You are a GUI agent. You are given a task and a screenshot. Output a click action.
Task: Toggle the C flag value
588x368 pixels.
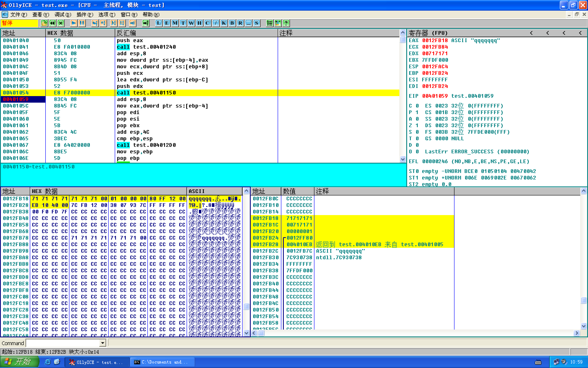(x=417, y=106)
